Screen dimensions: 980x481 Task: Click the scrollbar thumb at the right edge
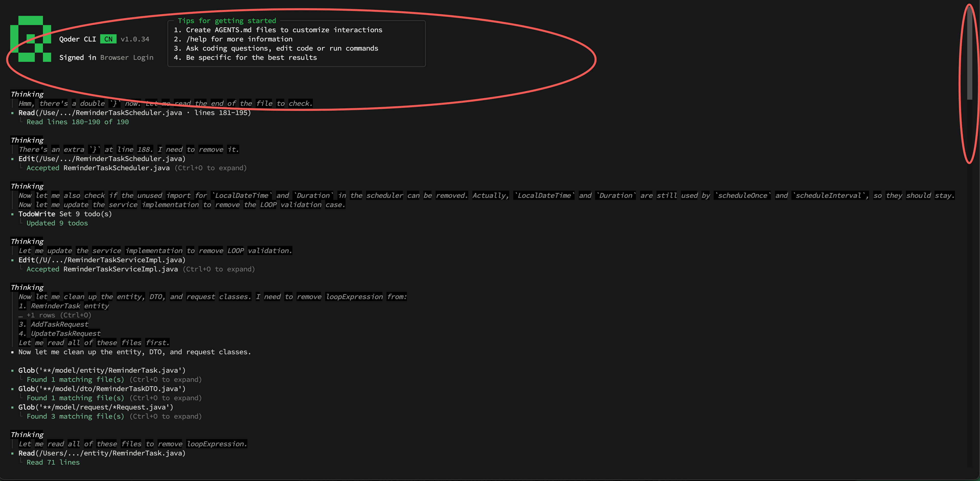coord(970,53)
